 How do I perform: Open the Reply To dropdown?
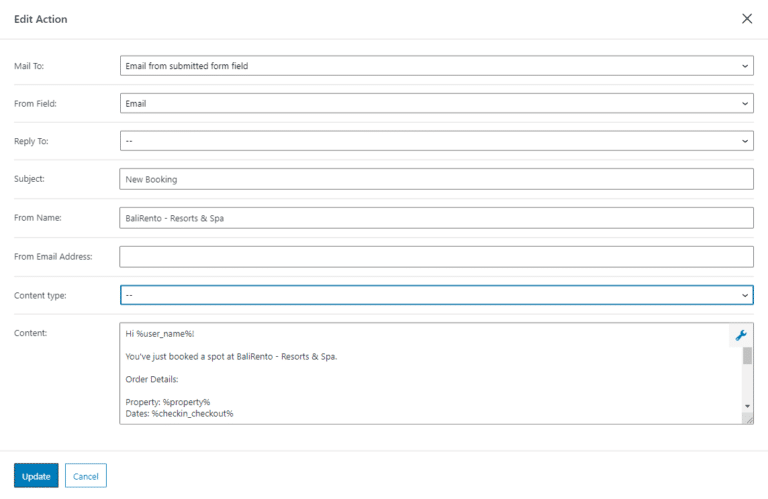(436, 141)
